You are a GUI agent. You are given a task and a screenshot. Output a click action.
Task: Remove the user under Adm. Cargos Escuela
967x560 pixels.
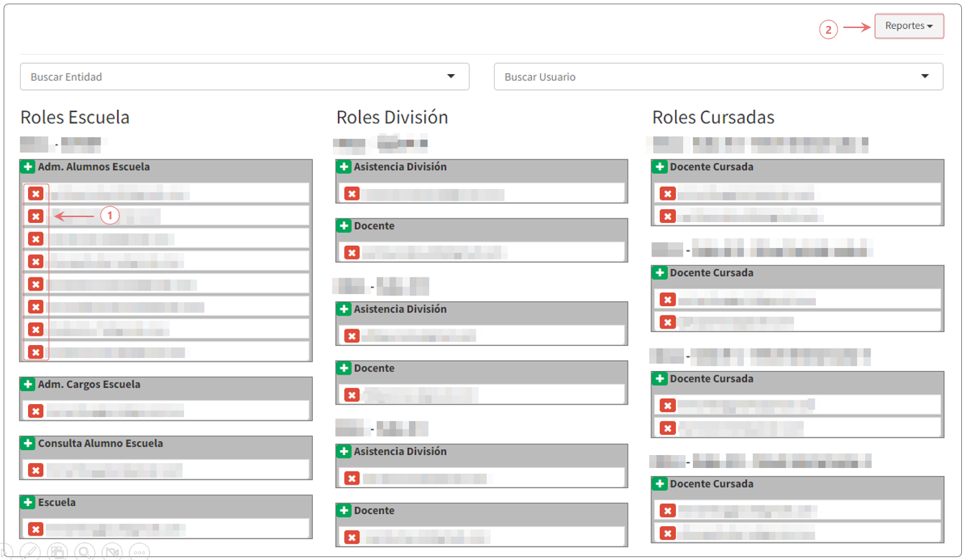point(35,411)
